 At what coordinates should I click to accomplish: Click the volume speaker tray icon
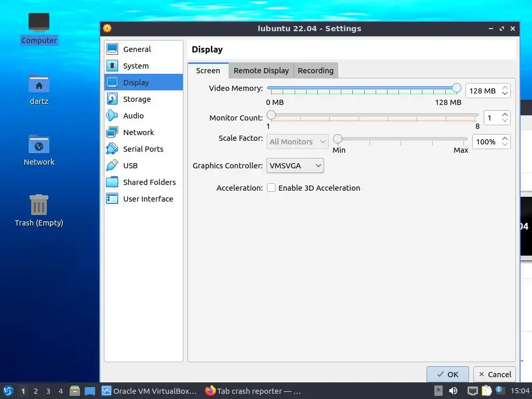point(453,391)
